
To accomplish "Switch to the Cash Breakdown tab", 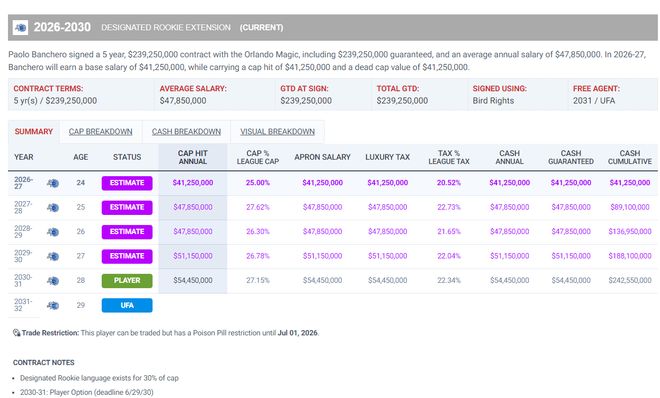I will point(186,132).
